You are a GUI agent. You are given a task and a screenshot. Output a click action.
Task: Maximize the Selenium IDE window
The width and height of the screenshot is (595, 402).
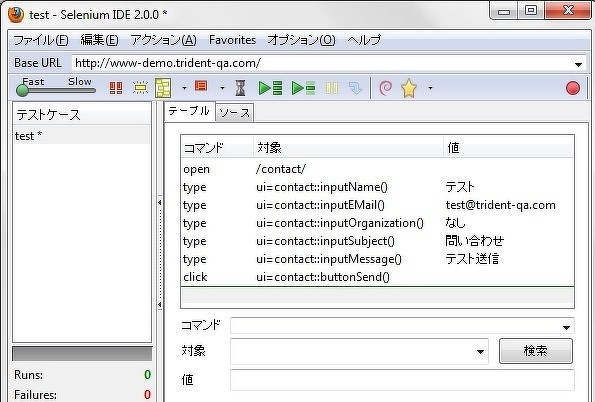click(x=530, y=11)
